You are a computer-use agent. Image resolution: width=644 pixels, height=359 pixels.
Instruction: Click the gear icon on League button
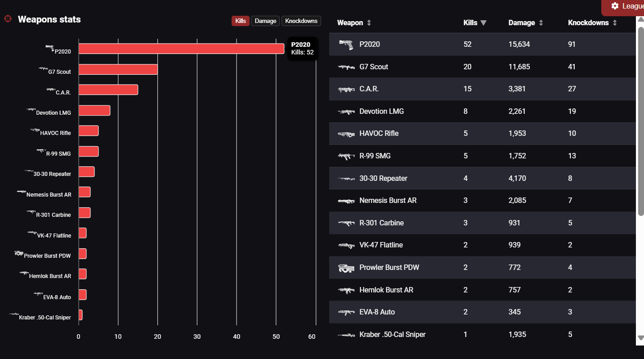[615, 6]
